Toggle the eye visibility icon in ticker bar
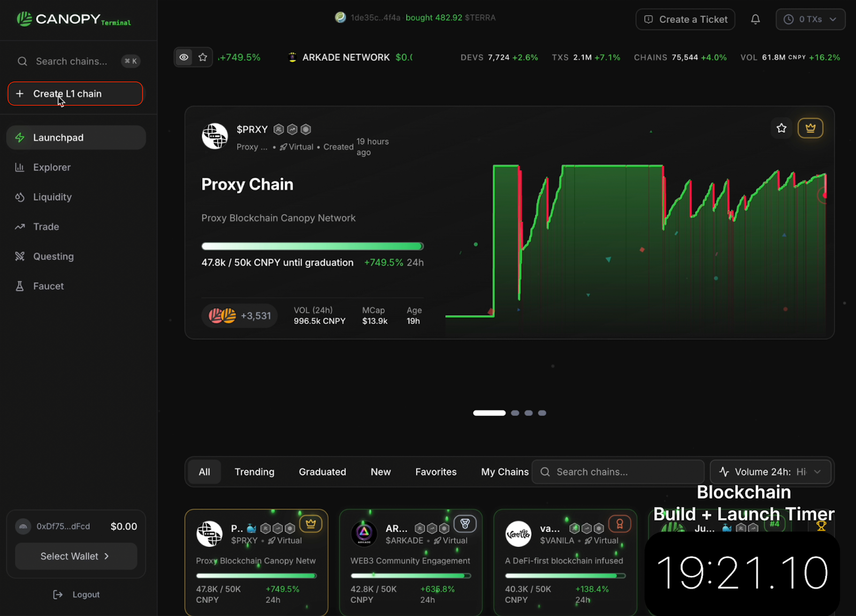856x616 pixels. pos(184,57)
